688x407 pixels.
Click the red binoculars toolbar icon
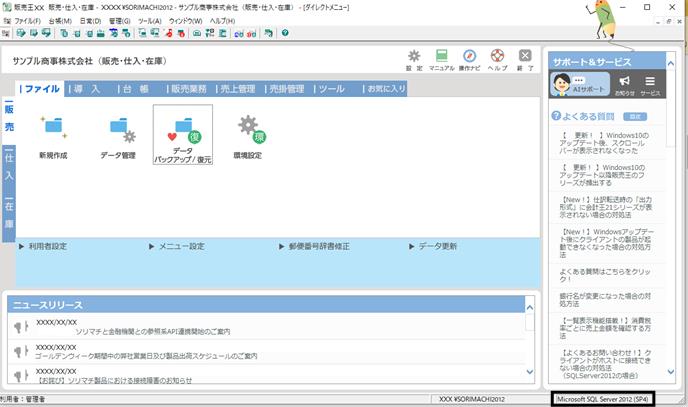251,33
